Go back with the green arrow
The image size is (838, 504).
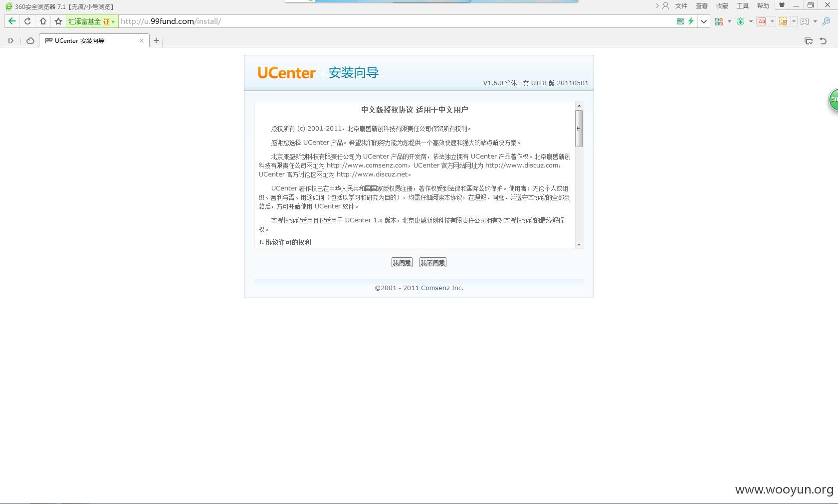pos(12,21)
